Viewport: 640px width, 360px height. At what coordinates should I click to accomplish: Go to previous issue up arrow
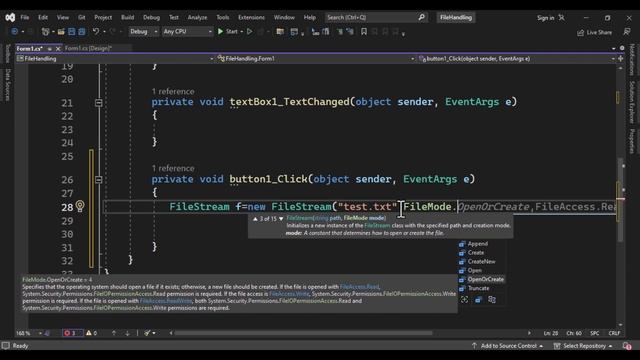coord(114,333)
